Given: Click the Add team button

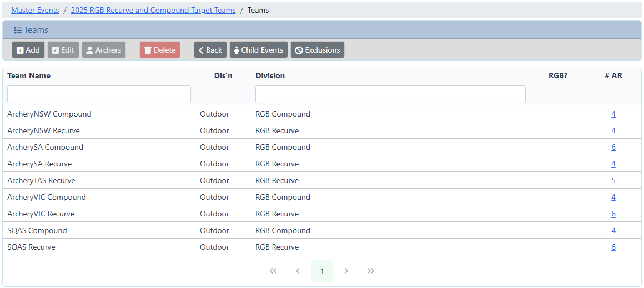Looking at the screenshot, I should click(28, 50).
